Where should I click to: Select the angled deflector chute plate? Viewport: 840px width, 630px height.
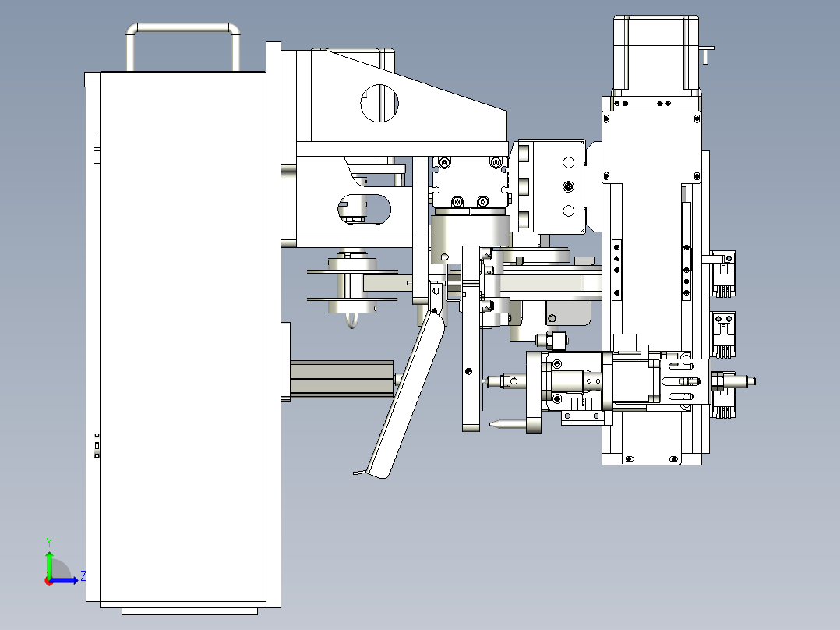click(x=404, y=395)
